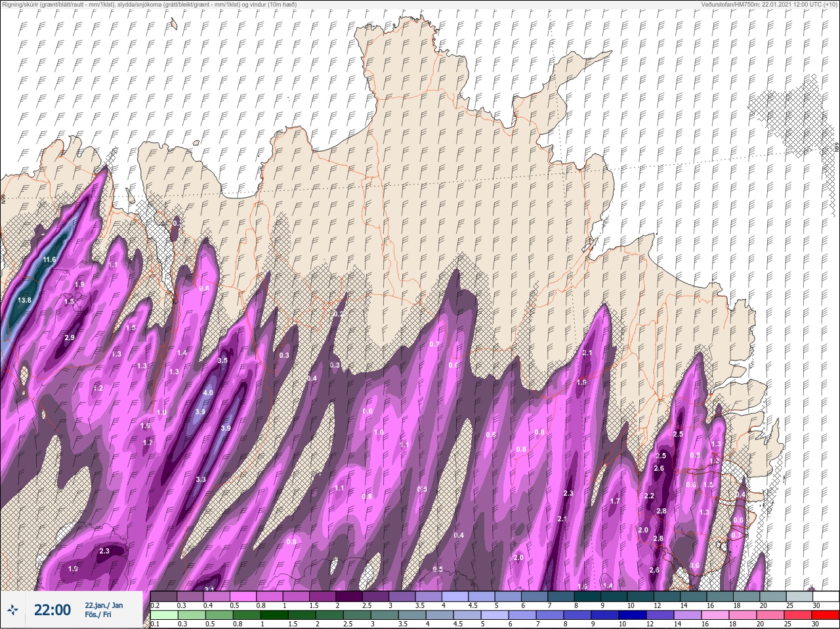Click the 11.6 precipitation value label
The width and height of the screenshot is (840, 629).
[49, 260]
